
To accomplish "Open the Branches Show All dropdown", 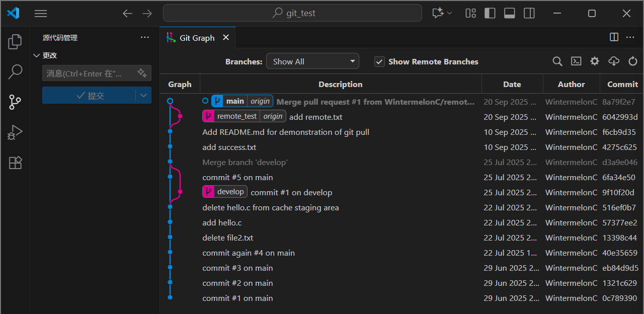I will (x=312, y=61).
